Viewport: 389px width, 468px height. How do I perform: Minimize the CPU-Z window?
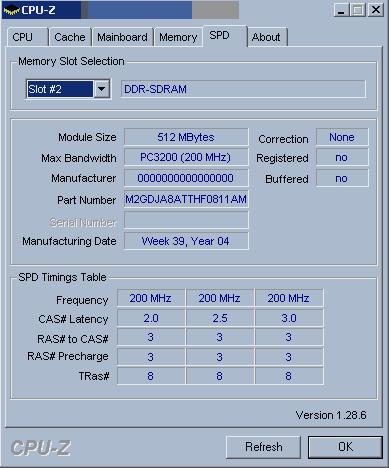(341, 10)
